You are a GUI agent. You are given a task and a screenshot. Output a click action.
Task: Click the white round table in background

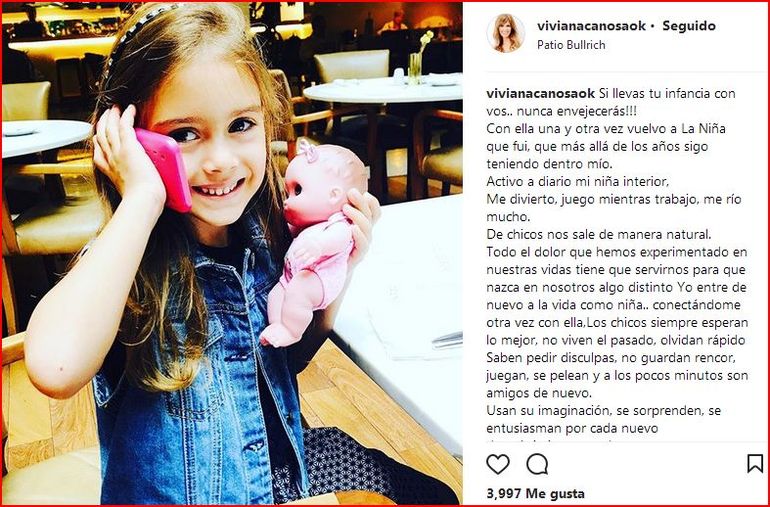pyautogui.click(x=383, y=89)
